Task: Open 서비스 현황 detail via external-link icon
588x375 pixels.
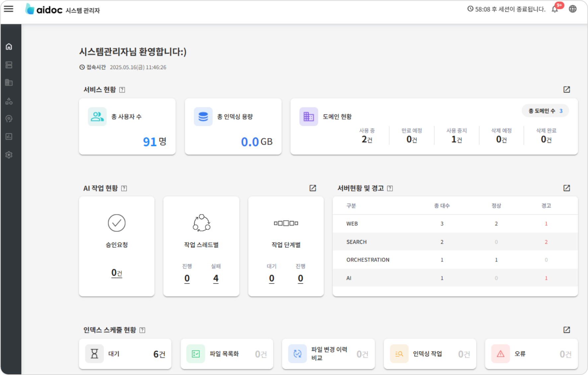Action: click(x=566, y=89)
